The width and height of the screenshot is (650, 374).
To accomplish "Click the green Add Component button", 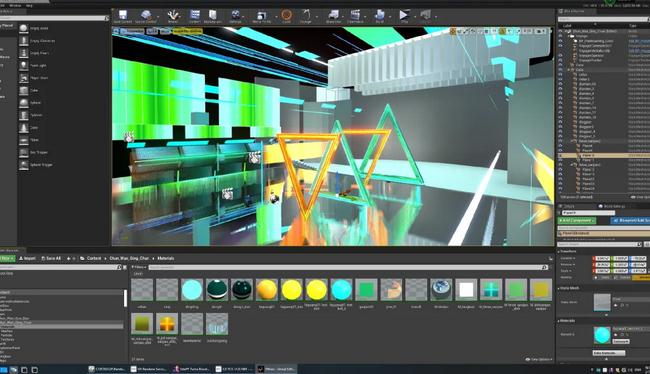I will point(577,221).
